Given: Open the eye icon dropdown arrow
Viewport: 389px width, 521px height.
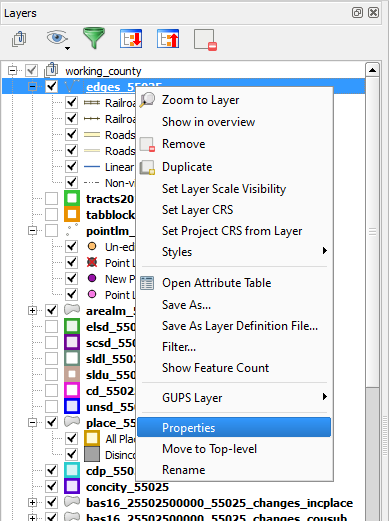Looking at the screenshot, I should [x=67, y=48].
